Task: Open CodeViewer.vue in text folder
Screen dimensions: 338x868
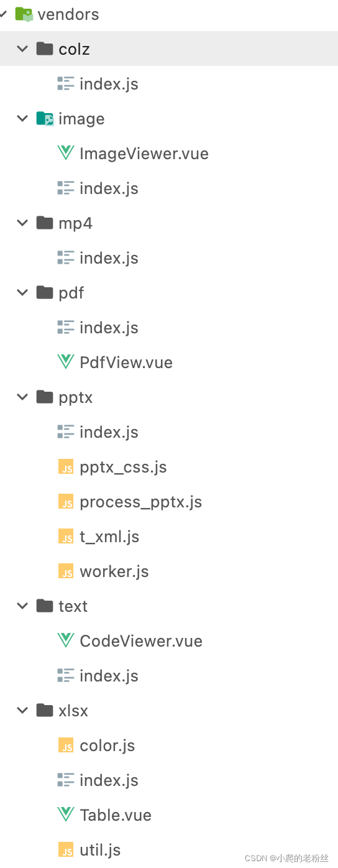Action: 141,641
